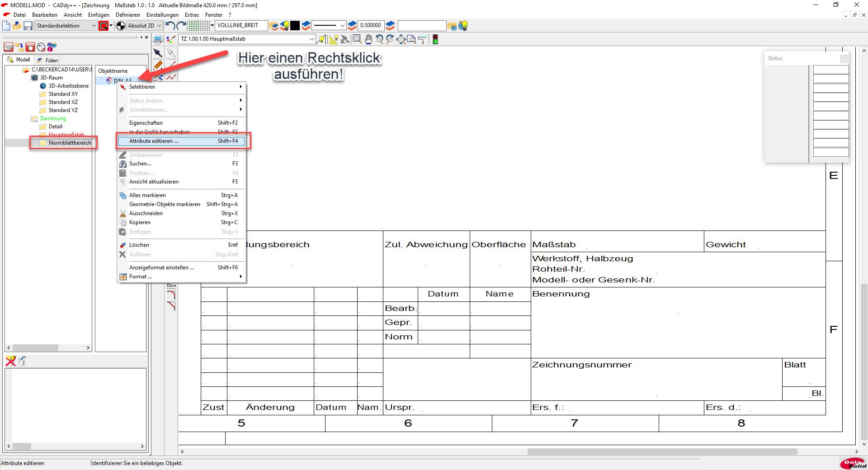
Task: Click the traffic light icon
Action: point(435,39)
